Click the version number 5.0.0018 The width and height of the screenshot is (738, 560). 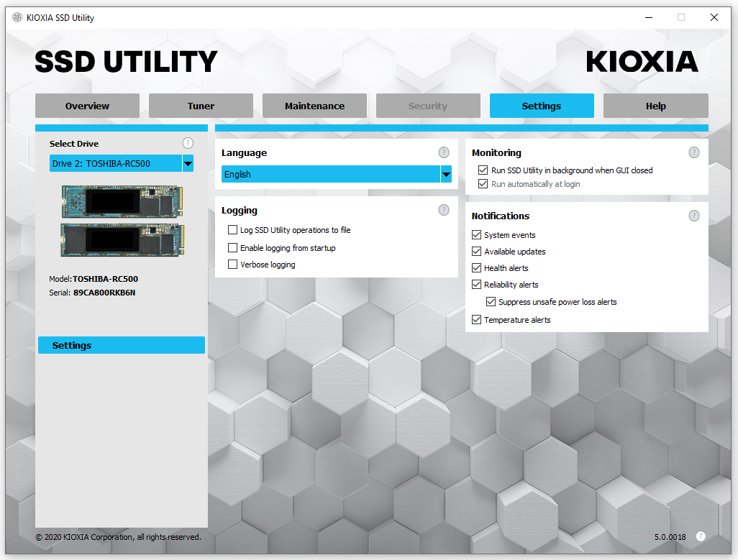[x=670, y=537]
